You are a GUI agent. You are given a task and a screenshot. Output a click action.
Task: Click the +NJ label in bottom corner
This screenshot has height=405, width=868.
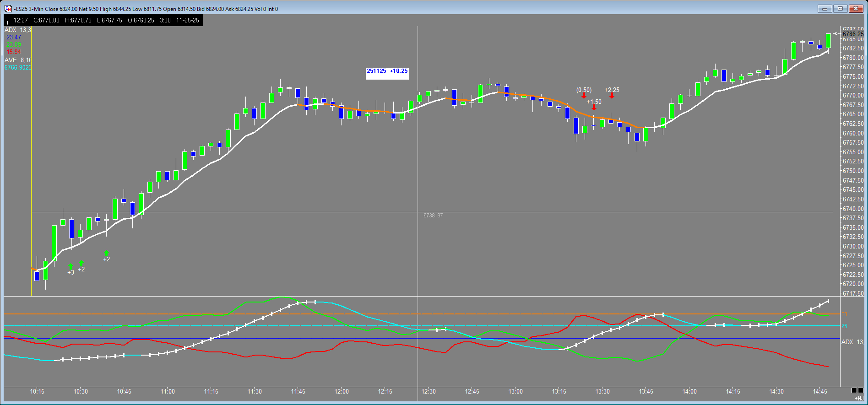(x=859, y=399)
